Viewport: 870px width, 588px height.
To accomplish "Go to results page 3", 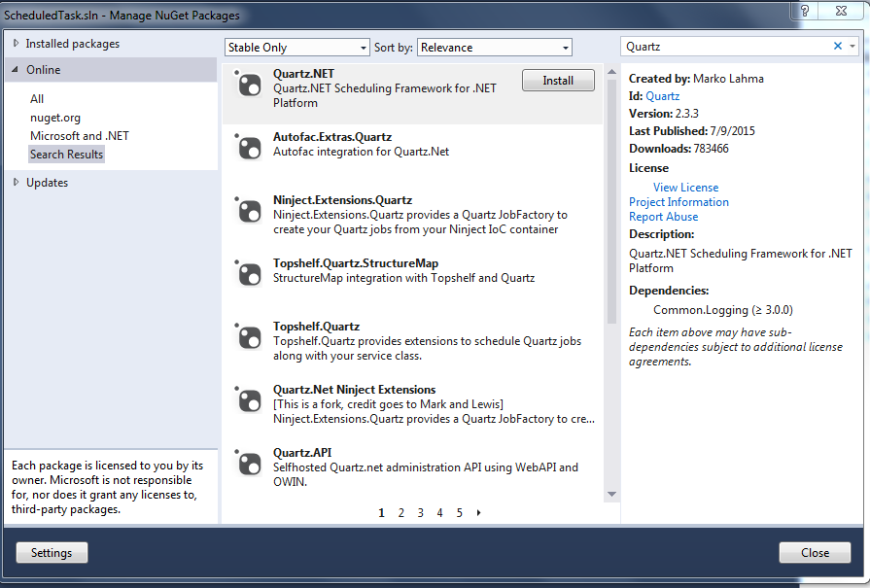I will pos(421,513).
